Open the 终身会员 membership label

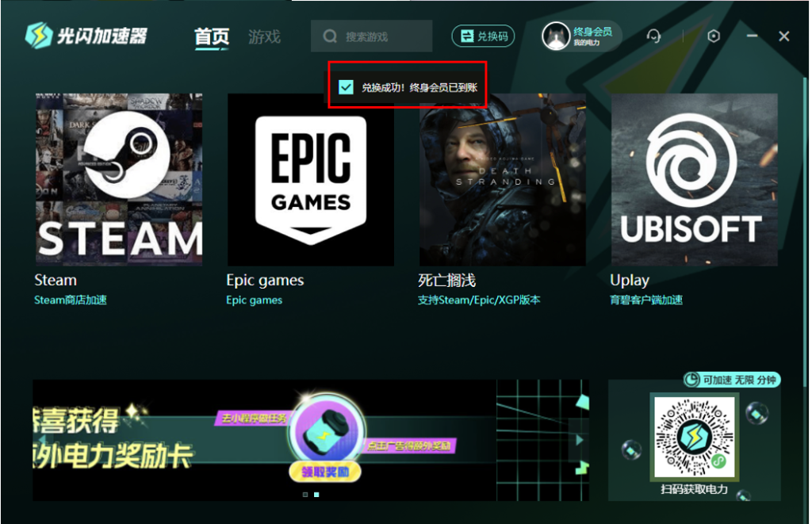(x=592, y=32)
